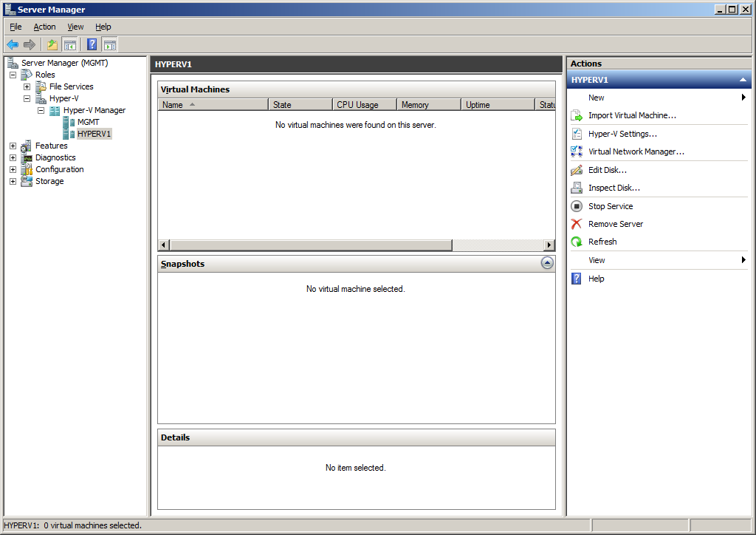Viewport: 756px width, 535px height.
Task: Toggle the Show/Hide Action Pane icon
Action: [109, 45]
